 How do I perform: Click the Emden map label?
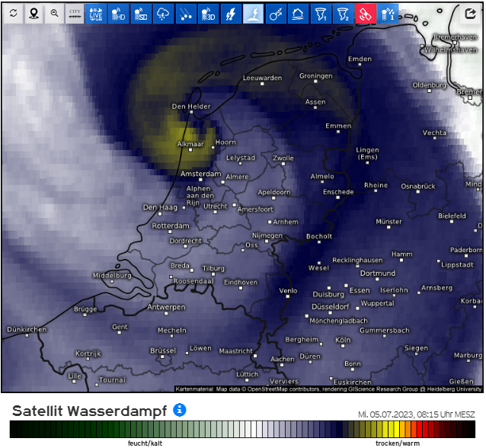pos(360,59)
